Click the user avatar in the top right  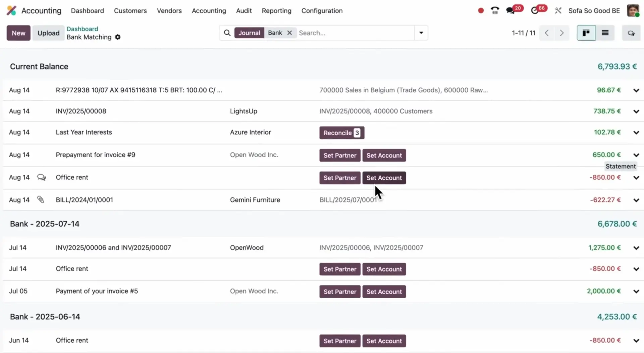click(633, 10)
